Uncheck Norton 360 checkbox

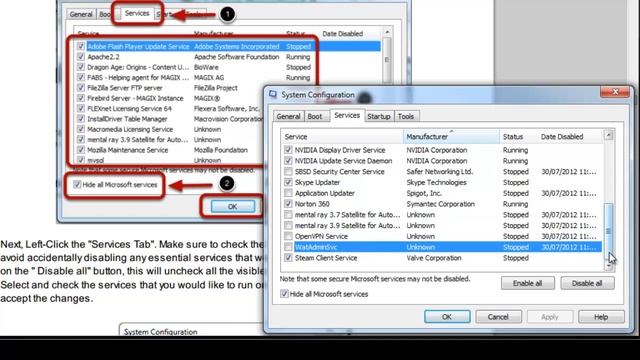(x=288, y=204)
